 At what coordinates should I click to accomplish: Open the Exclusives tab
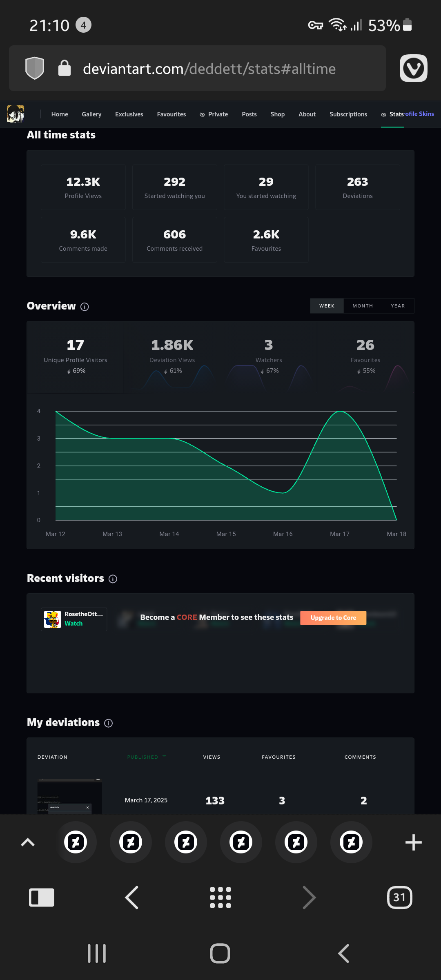click(x=129, y=114)
